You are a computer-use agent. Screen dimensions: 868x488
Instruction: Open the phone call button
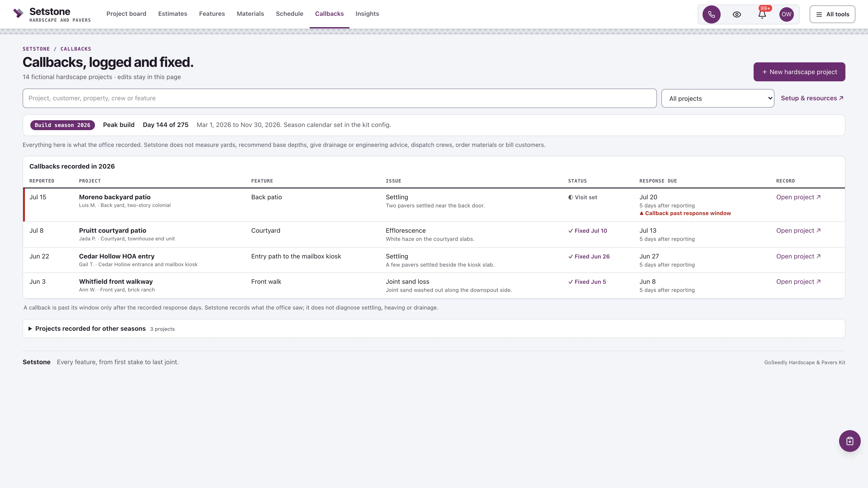[x=711, y=14]
